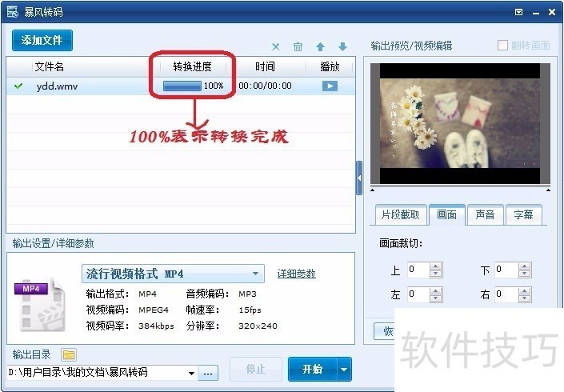564x392 pixels.
Task: Click the MP4 file format icon
Action: click(x=40, y=304)
